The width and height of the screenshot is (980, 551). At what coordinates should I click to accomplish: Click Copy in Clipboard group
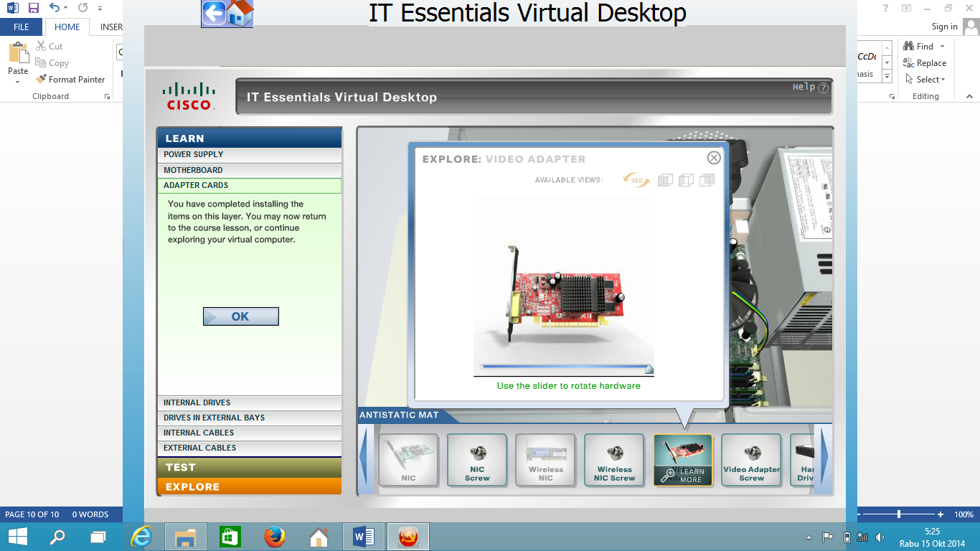pyautogui.click(x=52, y=63)
